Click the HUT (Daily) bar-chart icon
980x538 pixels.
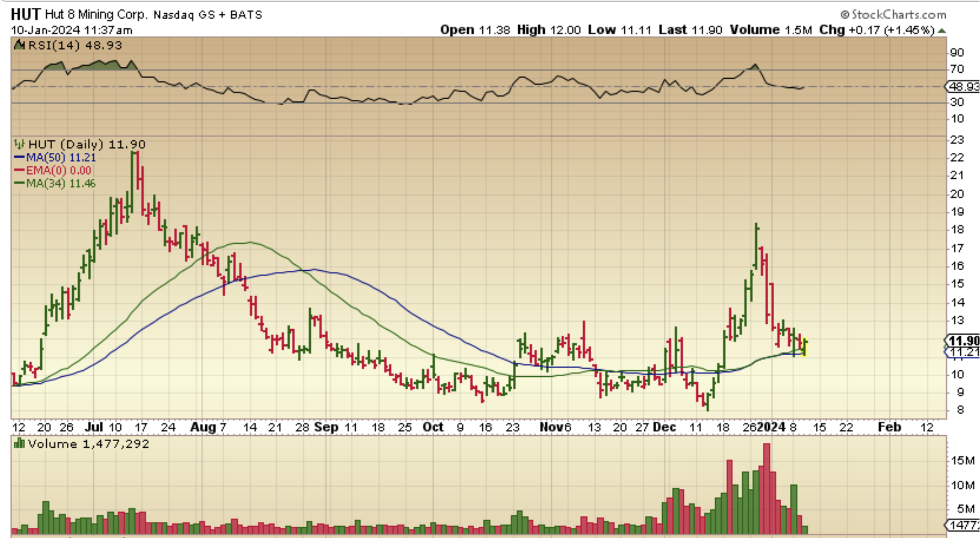click(19, 144)
